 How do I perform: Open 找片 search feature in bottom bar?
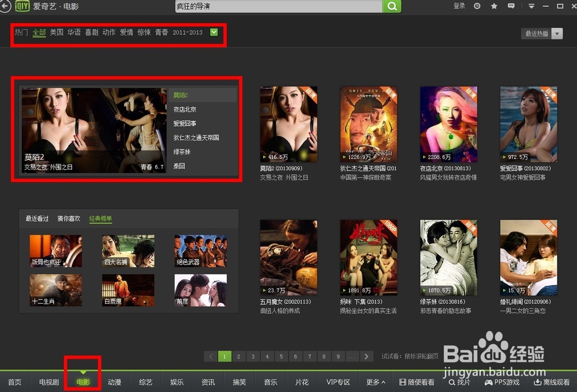tap(460, 382)
